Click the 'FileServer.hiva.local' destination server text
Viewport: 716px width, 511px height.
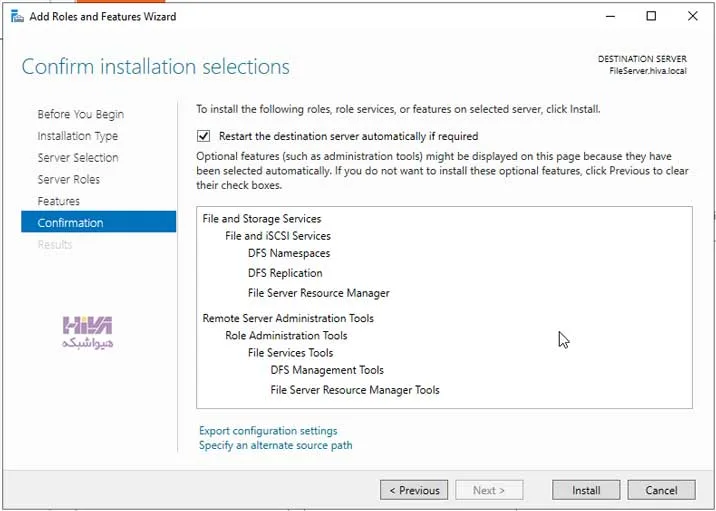point(648,71)
